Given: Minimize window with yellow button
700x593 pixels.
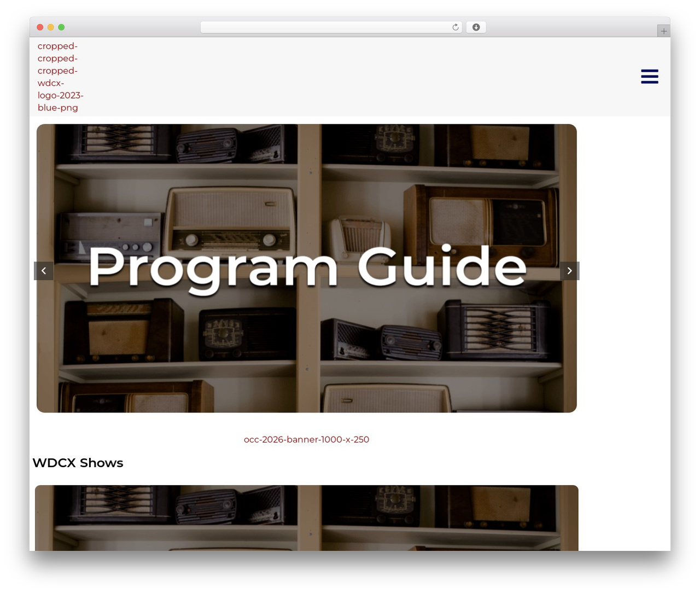Looking at the screenshot, I should point(50,27).
